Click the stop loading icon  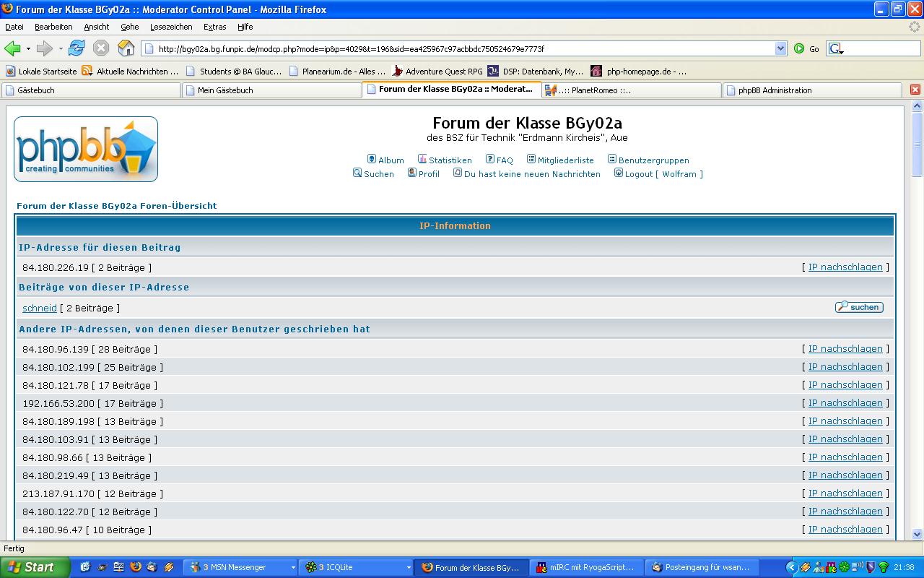[101, 48]
